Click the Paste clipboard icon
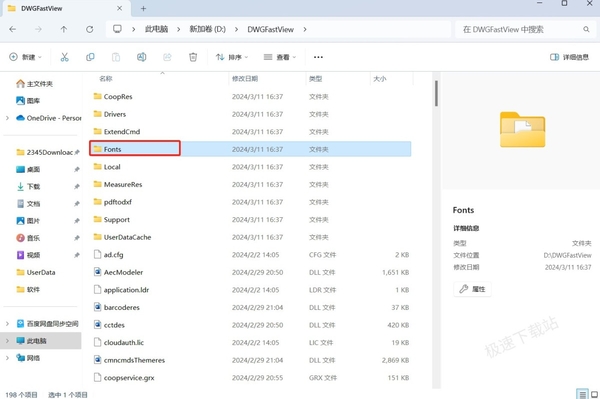600x399 pixels. click(x=116, y=57)
